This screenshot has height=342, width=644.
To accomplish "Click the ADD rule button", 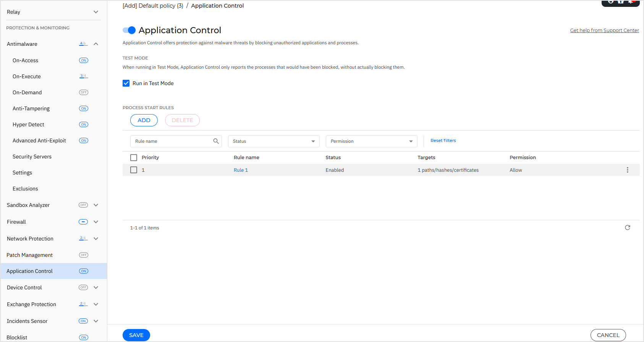I will click(144, 120).
